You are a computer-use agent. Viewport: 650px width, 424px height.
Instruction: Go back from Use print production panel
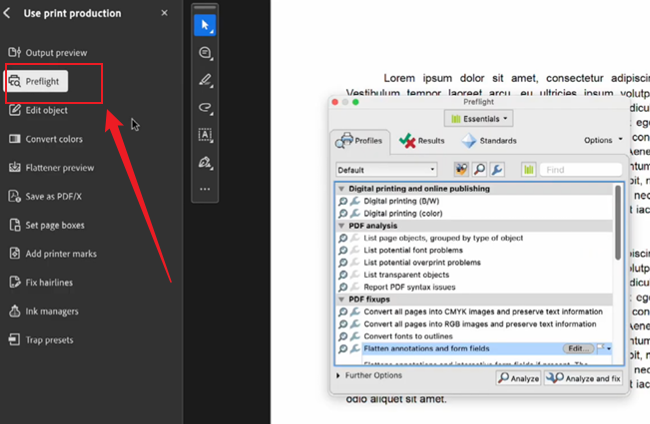pos(7,13)
